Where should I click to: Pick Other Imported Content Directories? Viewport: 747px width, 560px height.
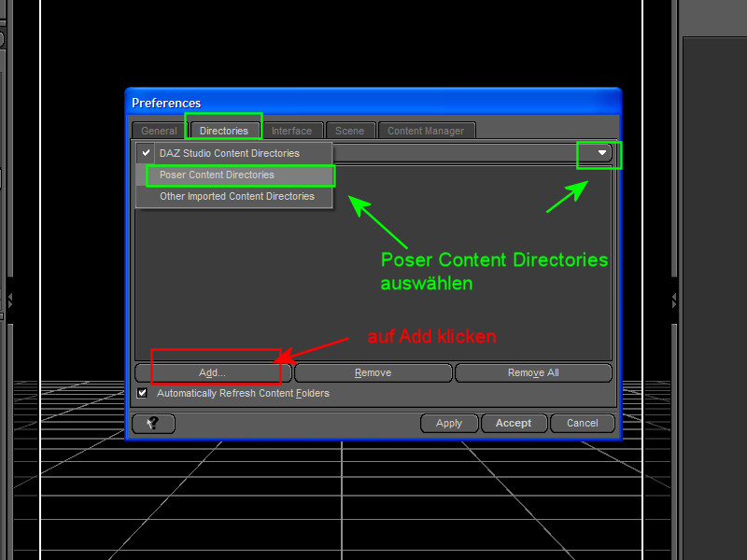point(234,196)
